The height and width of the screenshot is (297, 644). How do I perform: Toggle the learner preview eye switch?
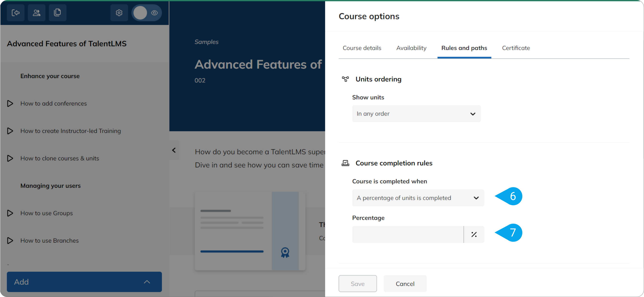pyautogui.click(x=147, y=12)
